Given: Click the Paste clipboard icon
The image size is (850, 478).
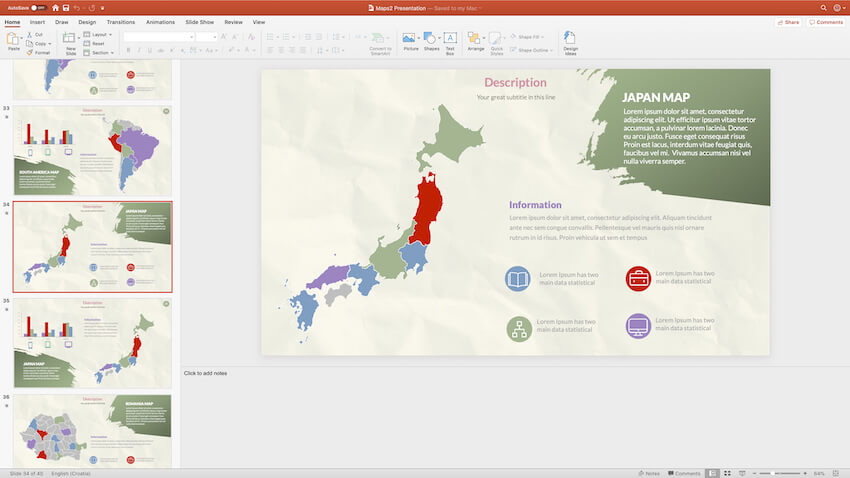Looking at the screenshot, I should tap(13, 40).
